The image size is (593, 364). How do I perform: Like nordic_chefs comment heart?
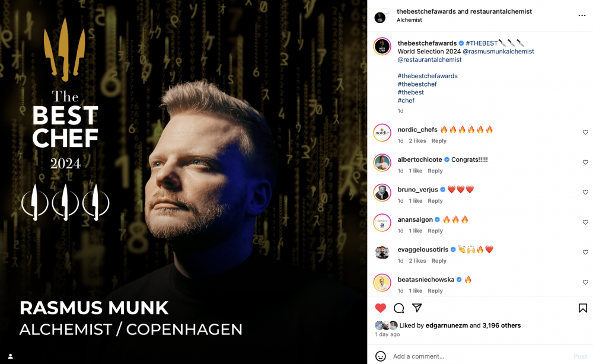585,132
